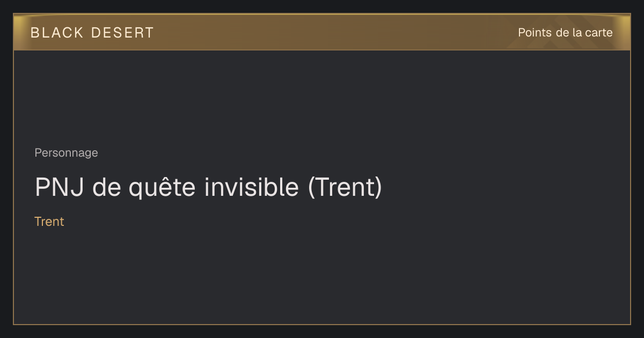Click the (Trent) parenthetical in the title

click(x=345, y=187)
